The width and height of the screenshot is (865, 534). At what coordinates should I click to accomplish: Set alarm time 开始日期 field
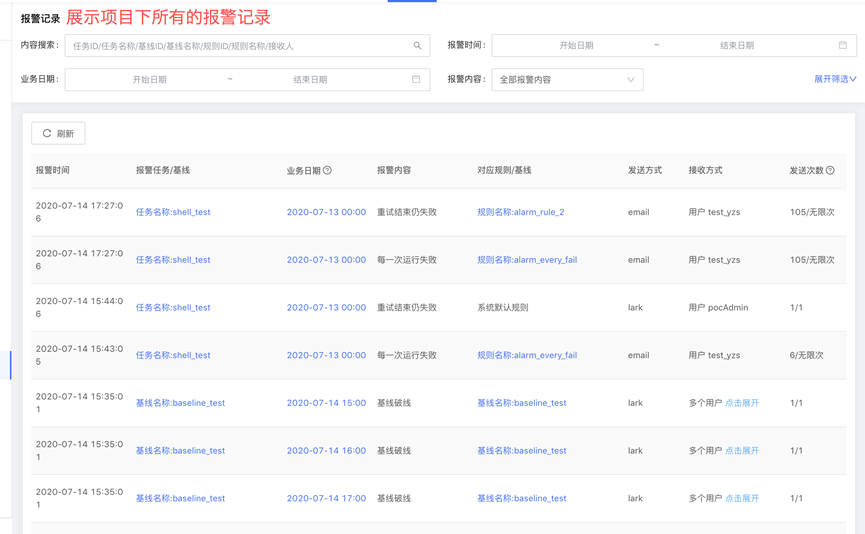(x=576, y=45)
